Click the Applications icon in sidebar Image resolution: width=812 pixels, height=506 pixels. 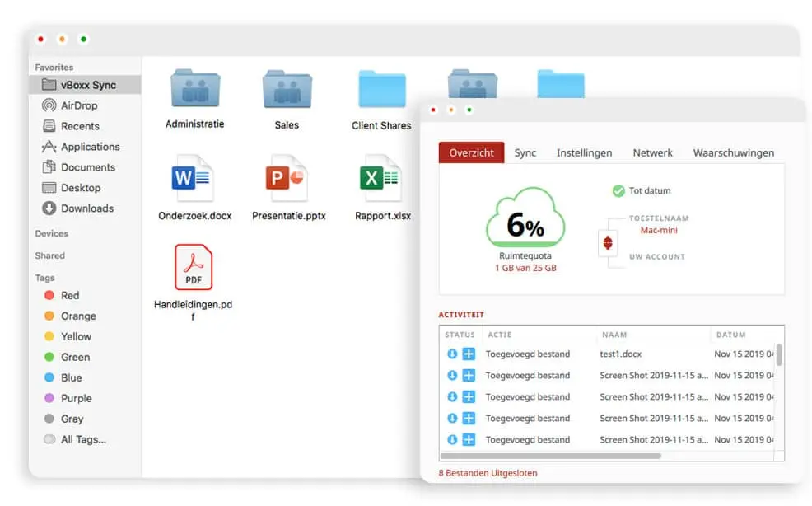pos(49,146)
